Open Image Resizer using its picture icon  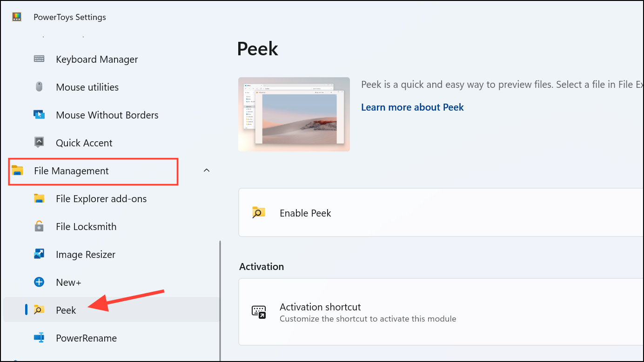click(39, 254)
